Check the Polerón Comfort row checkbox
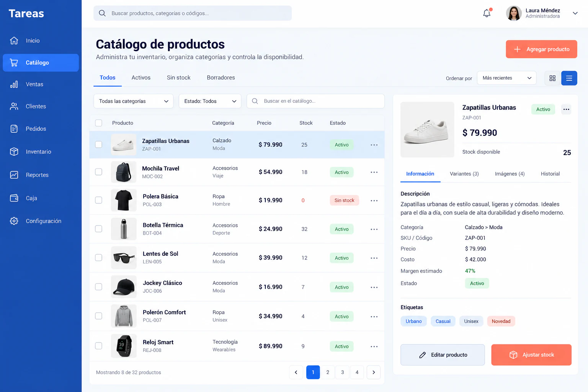 [x=99, y=316]
